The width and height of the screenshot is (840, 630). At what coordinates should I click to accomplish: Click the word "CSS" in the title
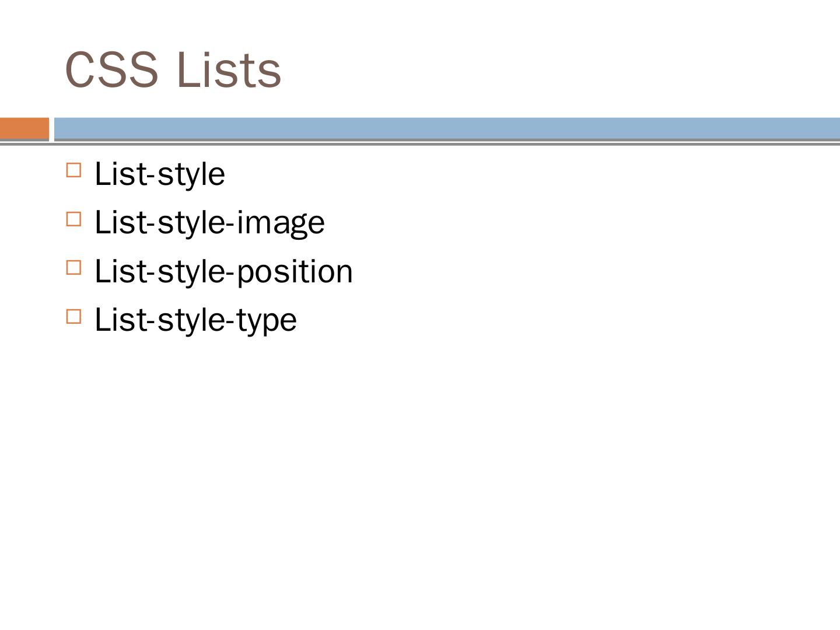(x=111, y=70)
